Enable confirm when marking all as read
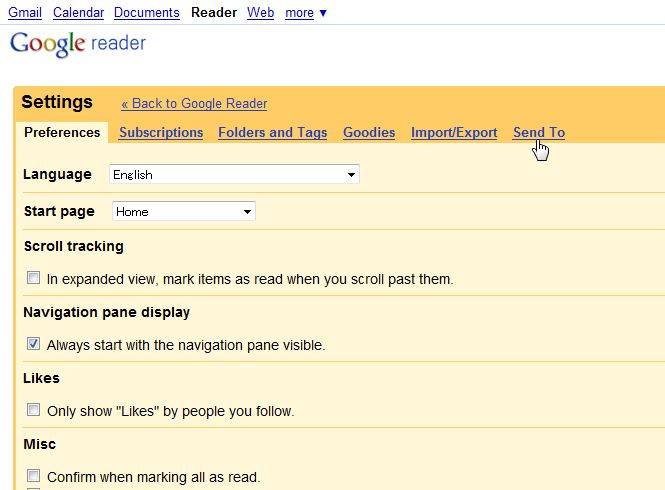The image size is (665, 490). click(34, 476)
